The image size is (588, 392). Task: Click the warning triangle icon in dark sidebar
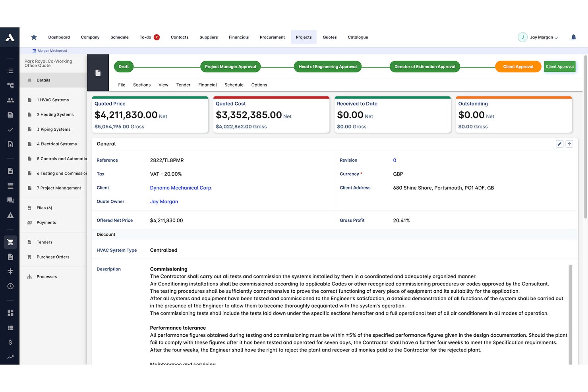(10, 215)
